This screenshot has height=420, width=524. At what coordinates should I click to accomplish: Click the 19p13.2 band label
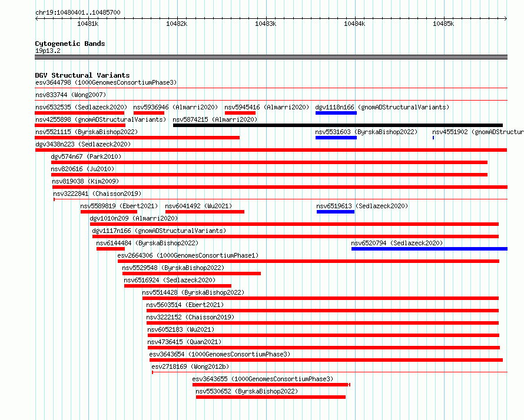(48, 51)
